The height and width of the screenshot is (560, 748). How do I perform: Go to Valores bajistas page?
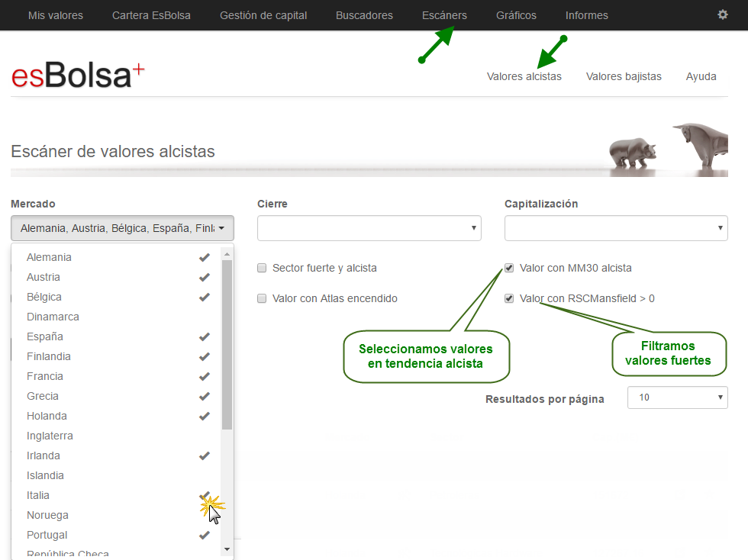point(624,76)
